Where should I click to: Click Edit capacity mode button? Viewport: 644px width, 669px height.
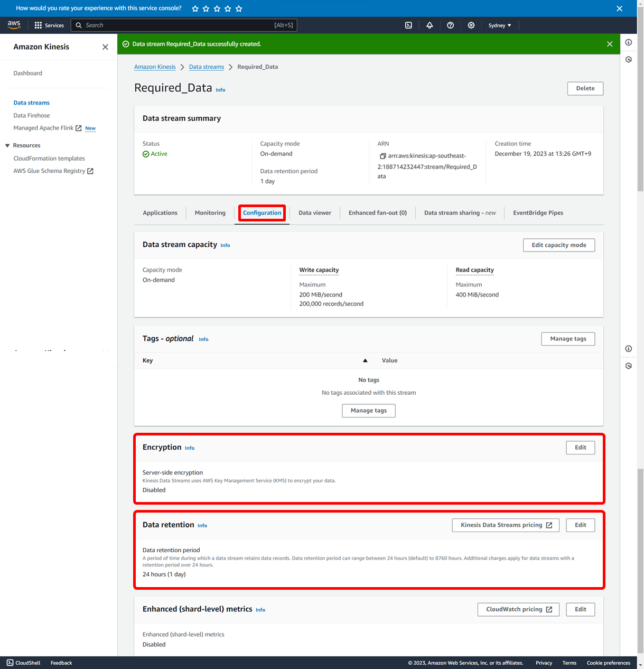(559, 245)
